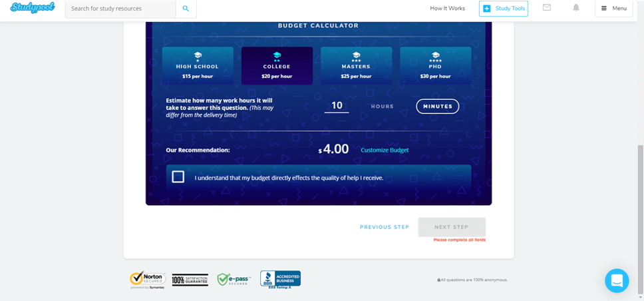Click the Budget Calculator heading
Screen dimensions: 644x301
318,25
